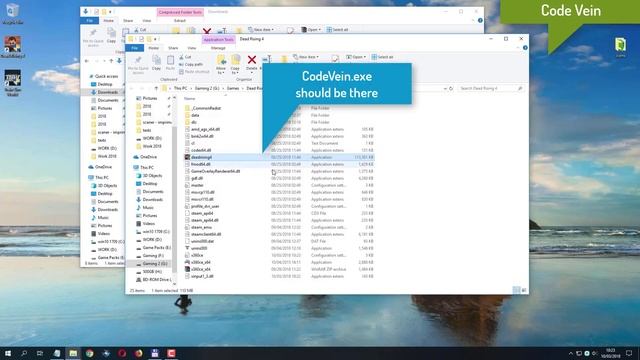
Task: Switch to the Share tab in Dead Rising 4 window
Action: 173,48
